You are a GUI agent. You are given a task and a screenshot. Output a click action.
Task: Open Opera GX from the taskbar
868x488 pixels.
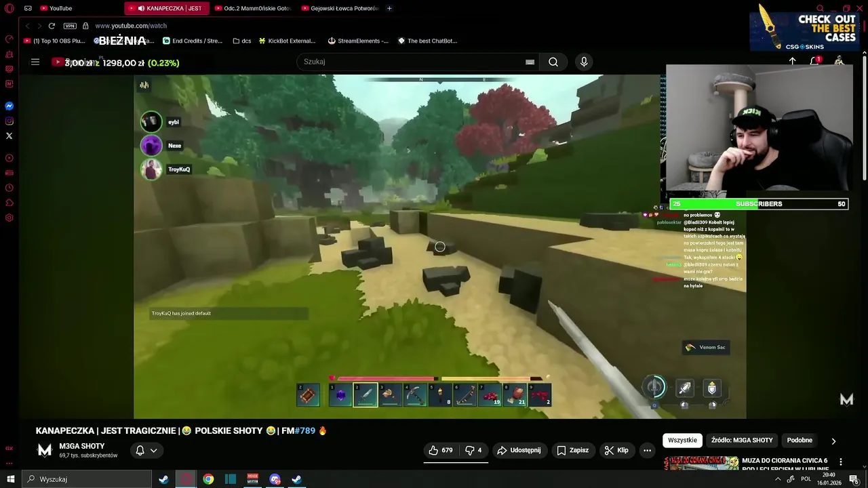(x=186, y=479)
